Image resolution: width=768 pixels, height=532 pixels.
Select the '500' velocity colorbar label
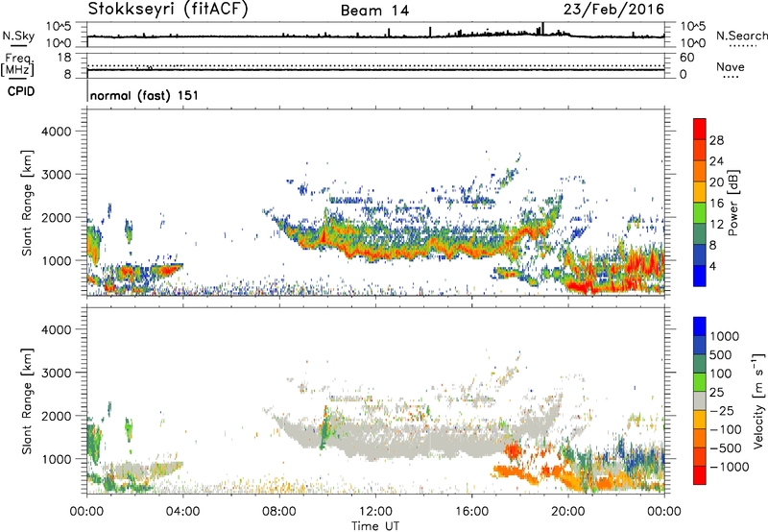click(721, 354)
